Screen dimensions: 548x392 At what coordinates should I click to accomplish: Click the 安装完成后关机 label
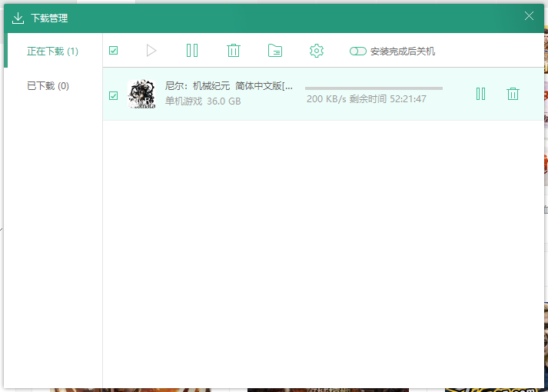pos(403,51)
